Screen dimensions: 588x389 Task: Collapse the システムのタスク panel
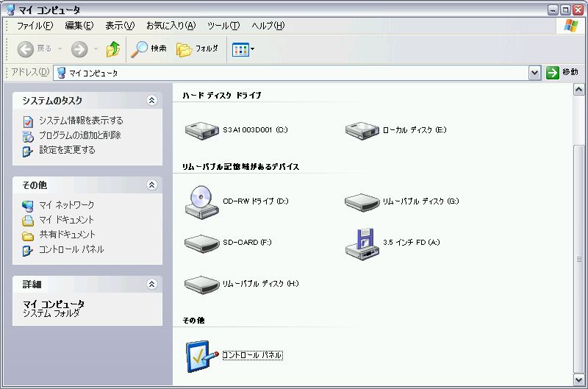pos(151,101)
